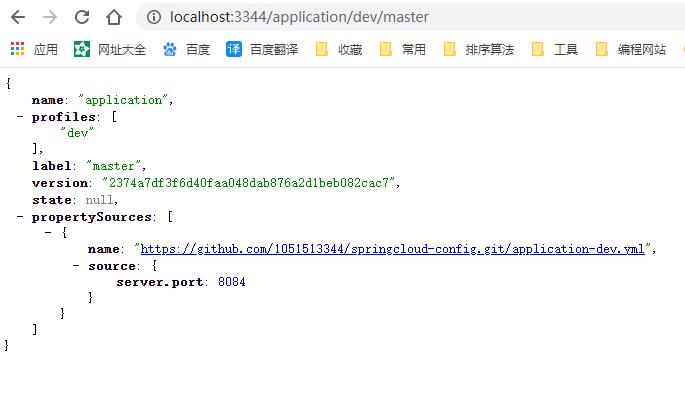Click the "master" label value
Image resolution: width=685 pixels, height=418 pixels.
113,166
